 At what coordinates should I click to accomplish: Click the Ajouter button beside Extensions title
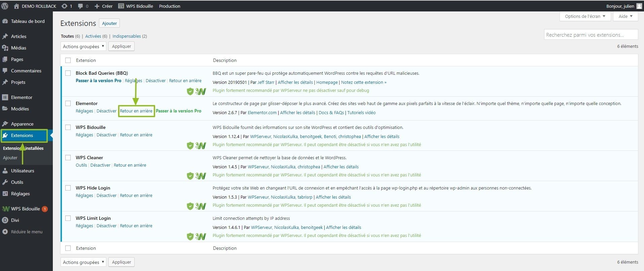109,23
